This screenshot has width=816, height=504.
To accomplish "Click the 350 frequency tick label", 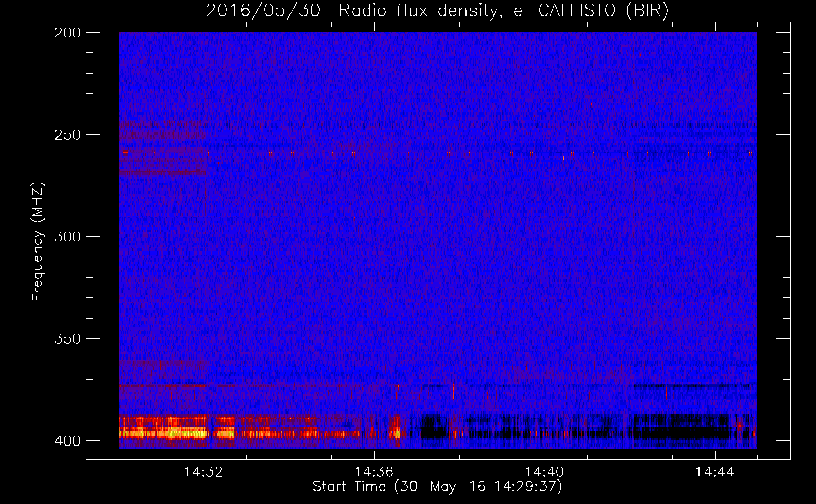I will click(67, 338).
